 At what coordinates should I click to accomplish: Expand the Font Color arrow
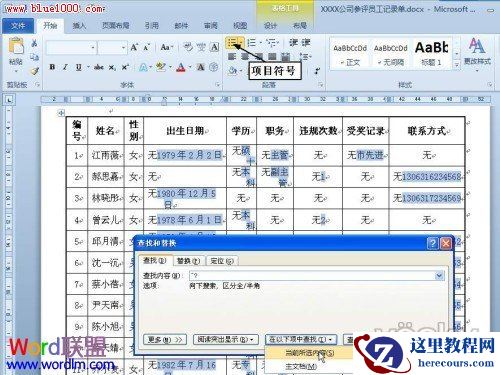[190, 68]
